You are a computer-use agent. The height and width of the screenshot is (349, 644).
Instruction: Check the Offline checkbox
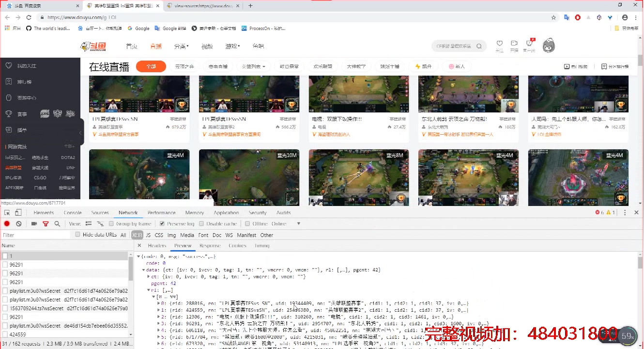pyautogui.click(x=247, y=224)
